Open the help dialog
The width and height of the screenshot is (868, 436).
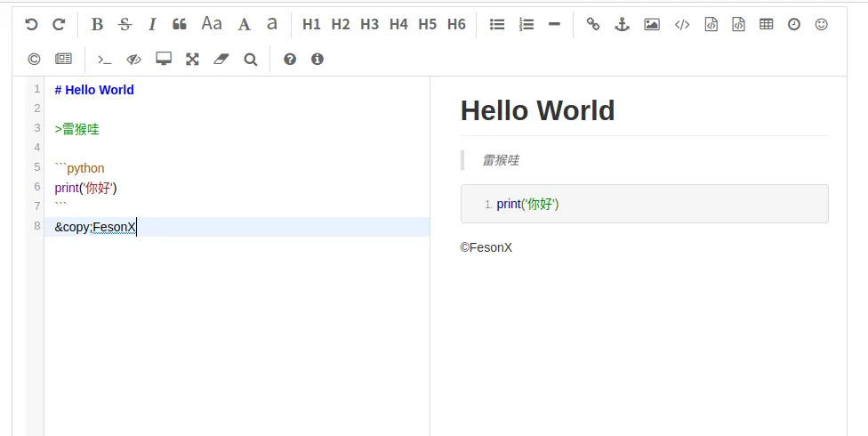coord(290,60)
